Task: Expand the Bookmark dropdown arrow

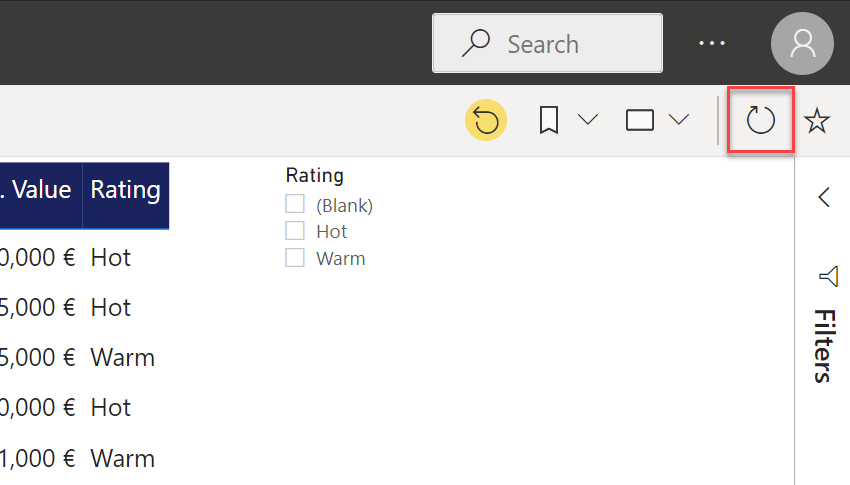Action: (x=588, y=121)
